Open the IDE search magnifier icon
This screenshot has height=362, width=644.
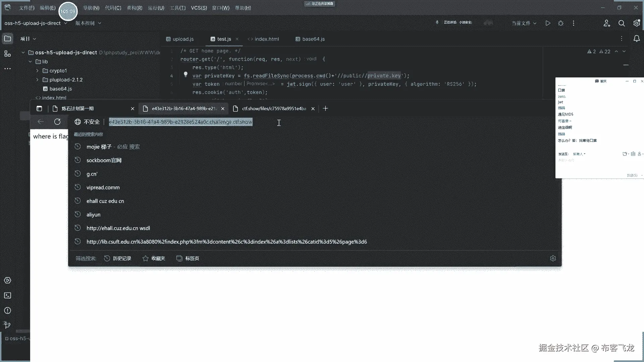pyautogui.click(x=622, y=23)
